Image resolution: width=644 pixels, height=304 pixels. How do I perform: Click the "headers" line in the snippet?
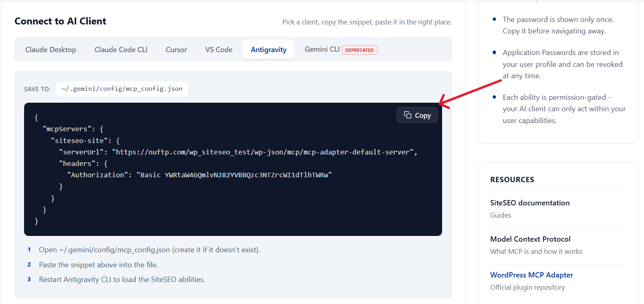pos(83,163)
